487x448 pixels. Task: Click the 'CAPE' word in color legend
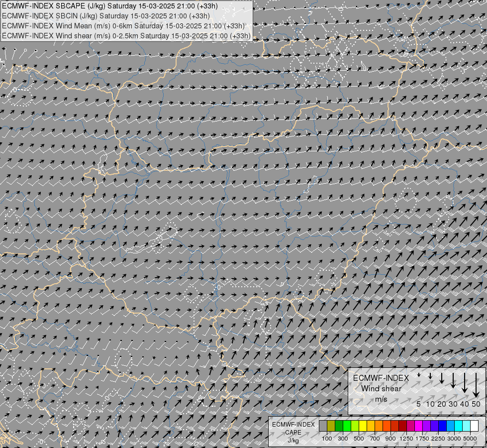[x=293, y=433]
